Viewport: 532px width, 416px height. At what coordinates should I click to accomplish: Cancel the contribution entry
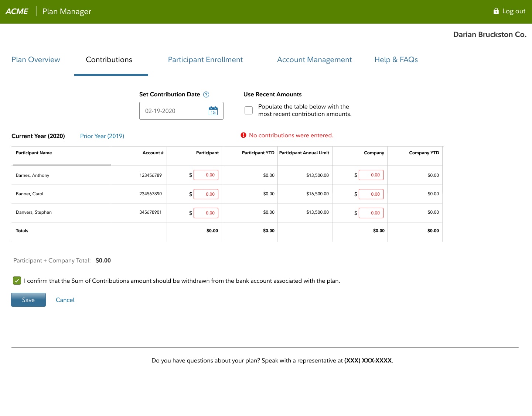pyautogui.click(x=65, y=300)
